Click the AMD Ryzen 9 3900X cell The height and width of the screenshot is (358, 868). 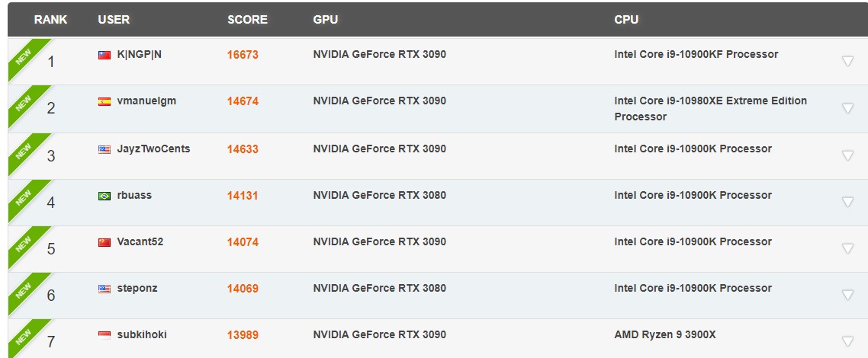665,334
